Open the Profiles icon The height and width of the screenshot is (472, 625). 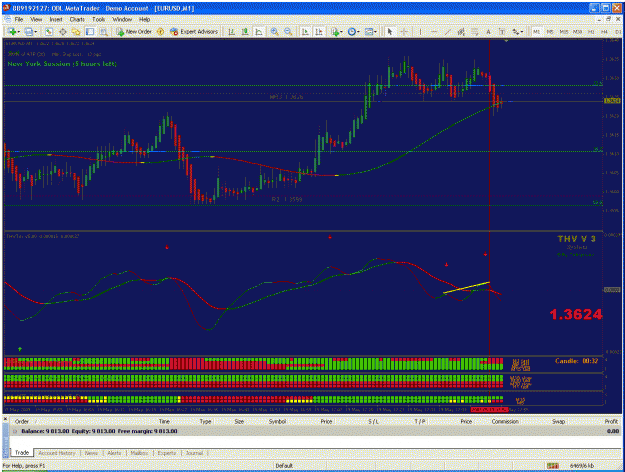click(x=28, y=31)
